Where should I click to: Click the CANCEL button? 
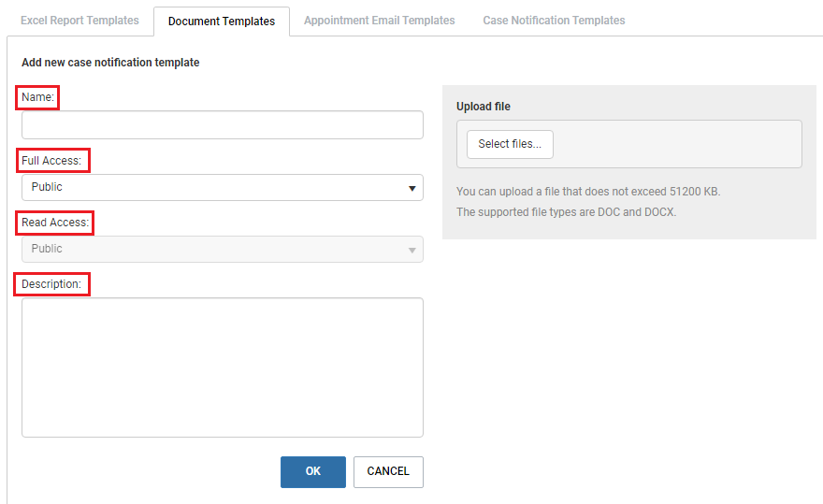pyautogui.click(x=388, y=472)
